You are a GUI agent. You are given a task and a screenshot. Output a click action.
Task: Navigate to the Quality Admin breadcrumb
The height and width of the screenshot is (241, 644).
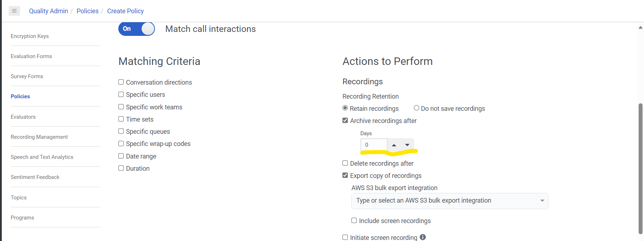48,11
